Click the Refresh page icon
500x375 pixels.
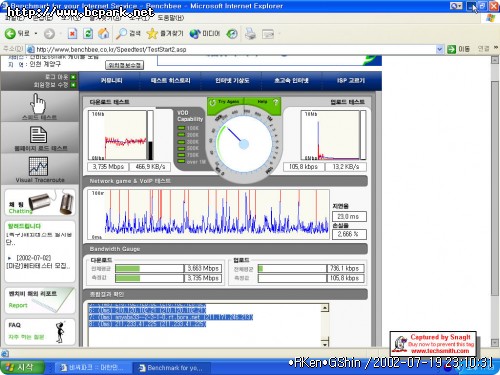click(x=88, y=33)
